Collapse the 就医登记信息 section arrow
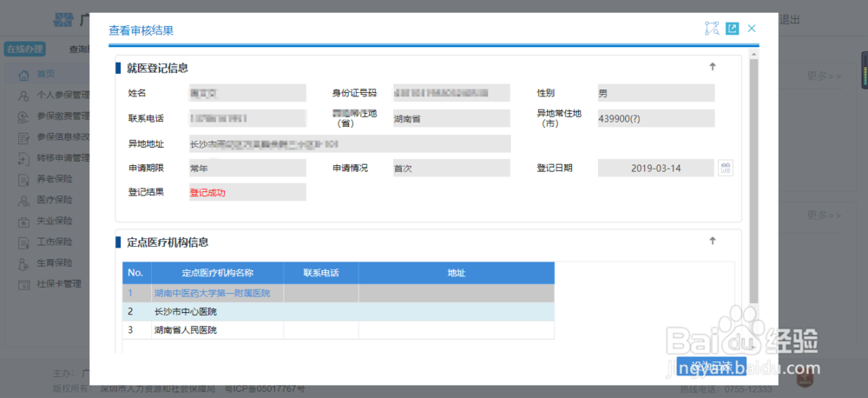This screenshot has width=868, height=398. click(713, 67)
